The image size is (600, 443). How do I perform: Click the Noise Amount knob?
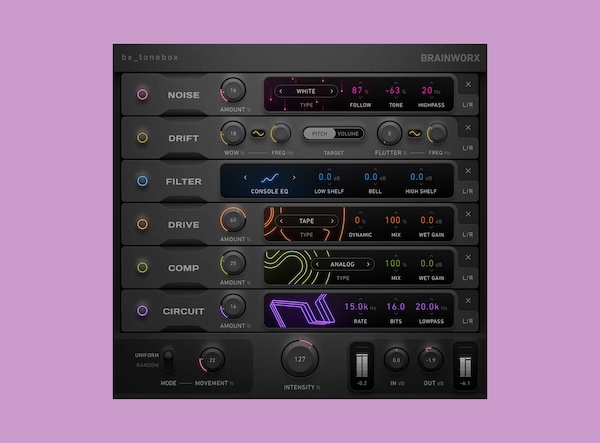[233, 90]
